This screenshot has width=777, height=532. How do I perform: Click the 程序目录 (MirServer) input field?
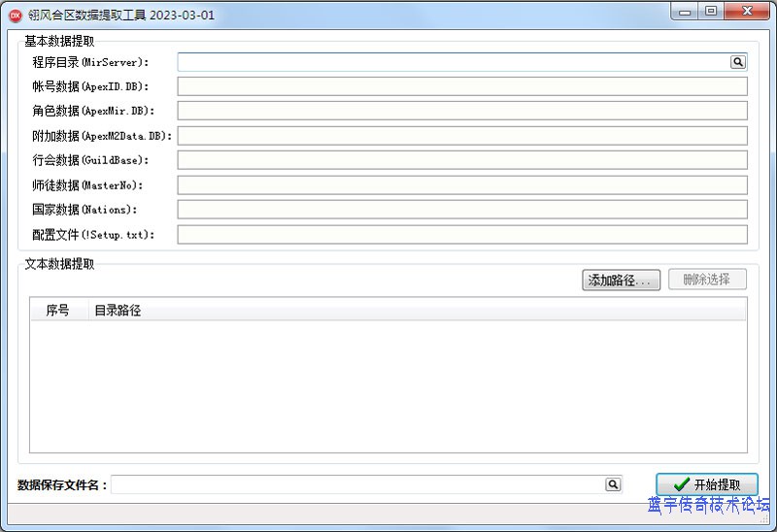pyautogui.click(x=453, y=62)
